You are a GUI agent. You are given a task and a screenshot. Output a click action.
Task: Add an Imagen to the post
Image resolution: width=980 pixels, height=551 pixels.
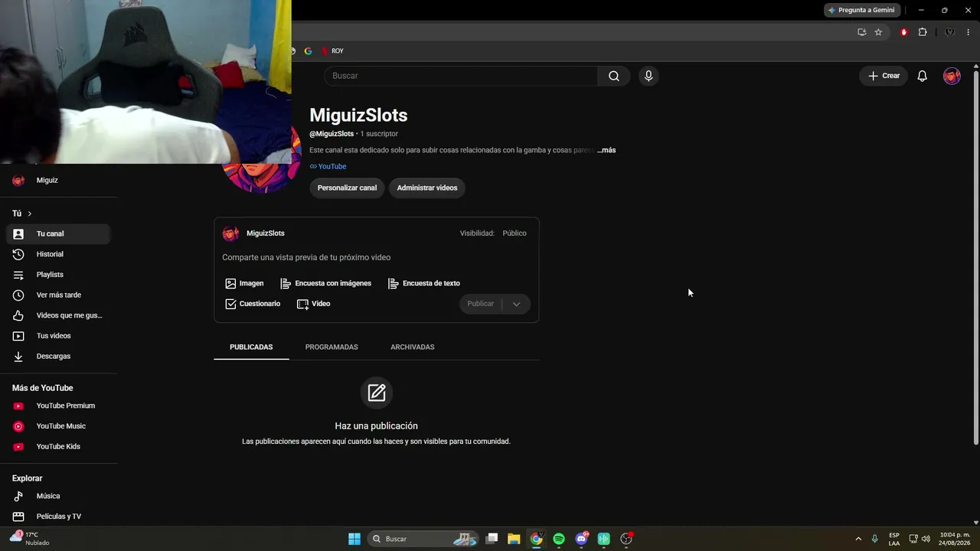244,283
